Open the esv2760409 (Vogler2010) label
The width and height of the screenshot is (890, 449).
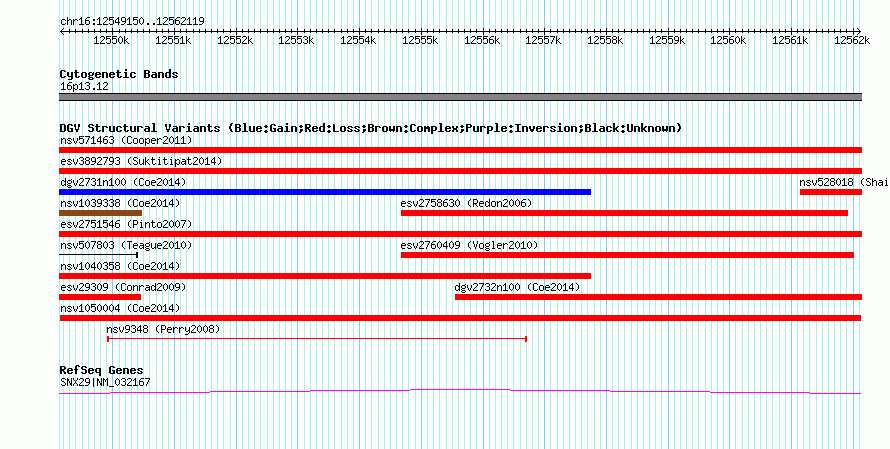pyautogui.click(x=469, y=245)
